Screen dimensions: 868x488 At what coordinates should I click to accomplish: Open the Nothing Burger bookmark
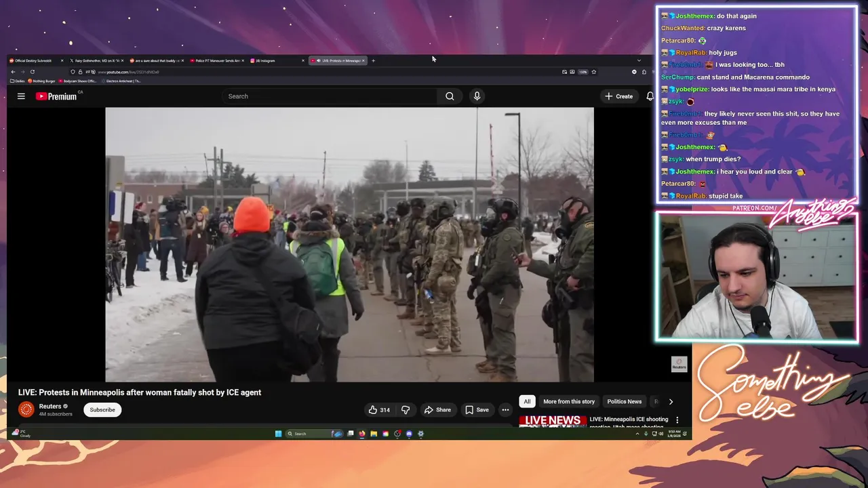point(41,81)
